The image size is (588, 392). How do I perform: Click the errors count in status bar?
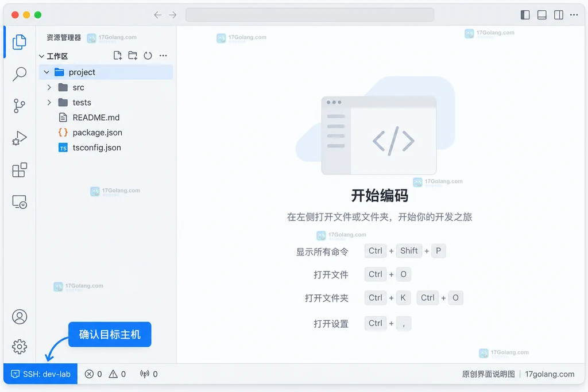[94, 374]
